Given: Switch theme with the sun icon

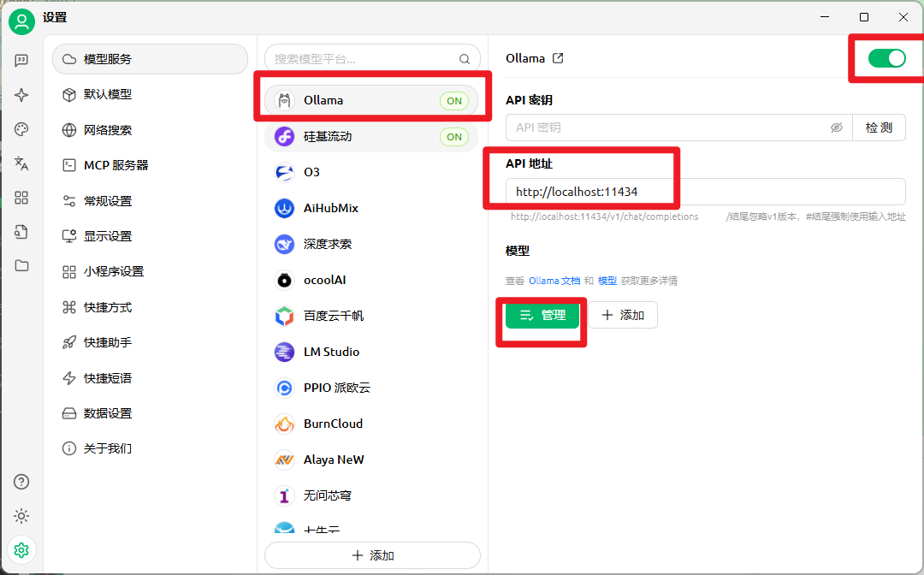Looking at the screenshot, I should tap(21, 516).
